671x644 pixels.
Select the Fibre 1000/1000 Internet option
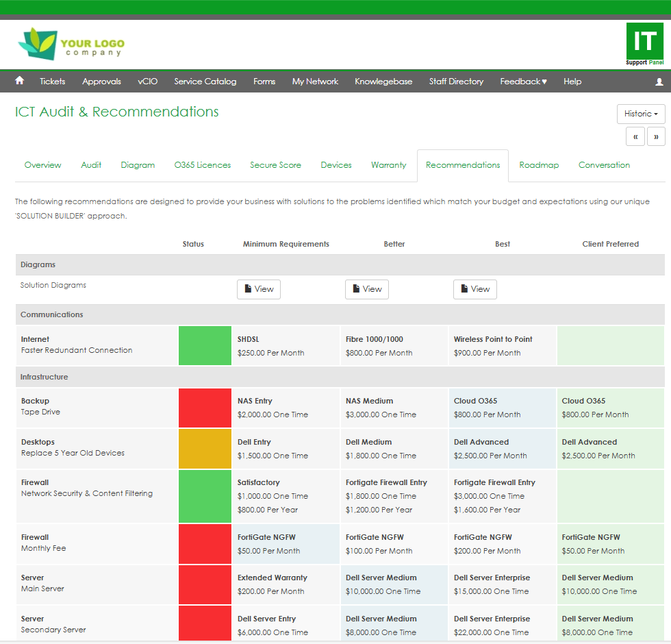[394, 346]
